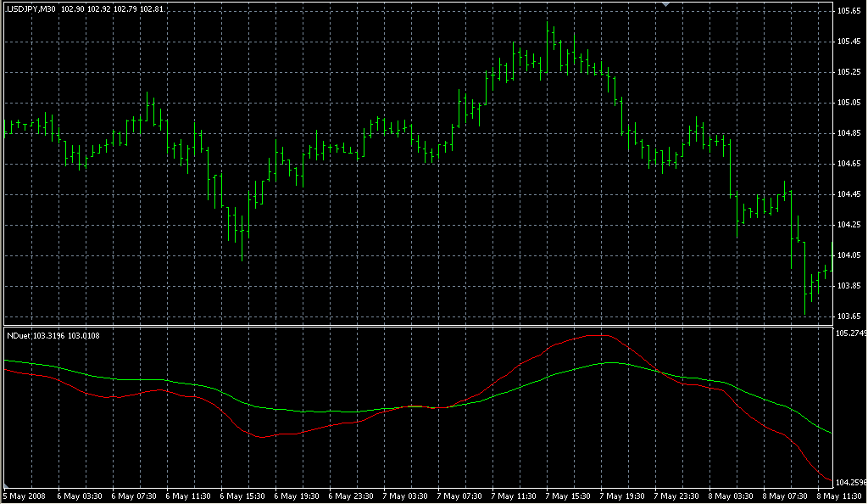This screenshot has width=868, height=504.
Task: Click the 105.05 price scale label
Action: (x=849, y=103)
